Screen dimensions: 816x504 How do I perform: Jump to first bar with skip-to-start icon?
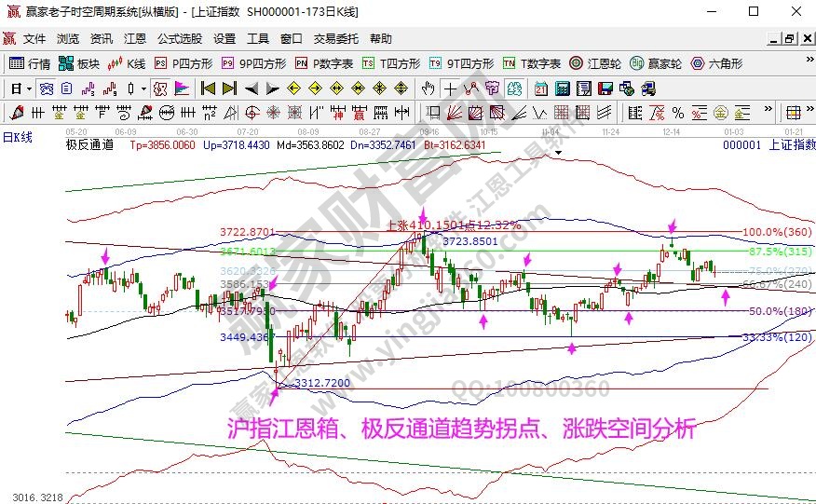pyautogui.click(x=208, y=89)
